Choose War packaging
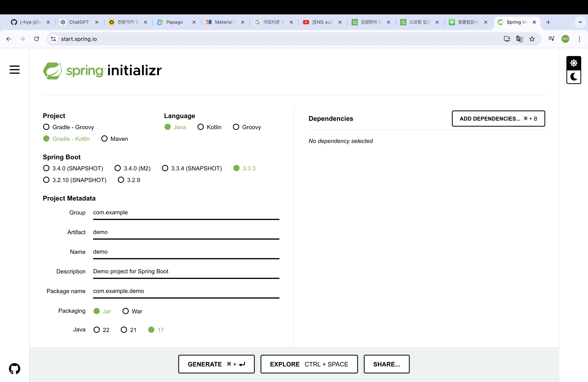This screenshot has width=588, height=382. tap(132, 311)
